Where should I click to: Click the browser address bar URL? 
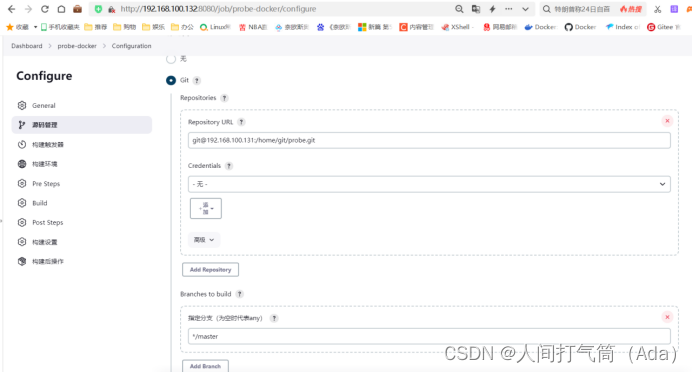point(218,9)
